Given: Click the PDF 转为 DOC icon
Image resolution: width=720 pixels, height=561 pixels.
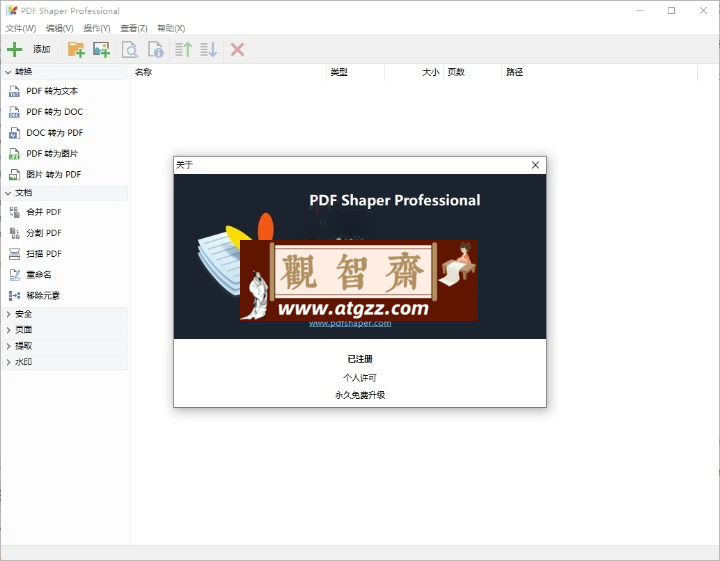Looking at the screenshot, I should point(14,112).
